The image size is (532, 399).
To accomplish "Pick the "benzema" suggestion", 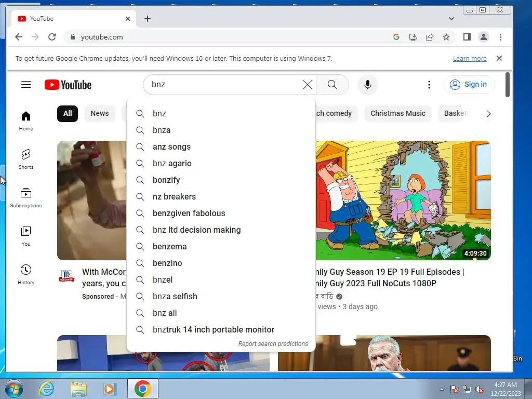I will 221,246.
